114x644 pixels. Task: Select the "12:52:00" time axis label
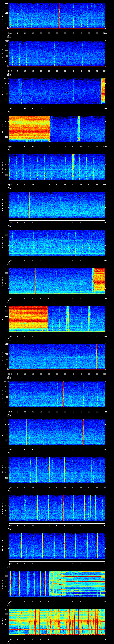coord(9,109)
